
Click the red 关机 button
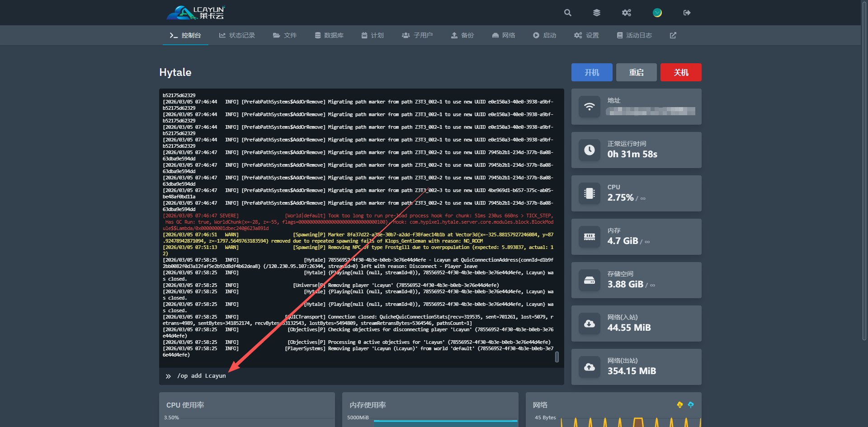click(680, 72)
